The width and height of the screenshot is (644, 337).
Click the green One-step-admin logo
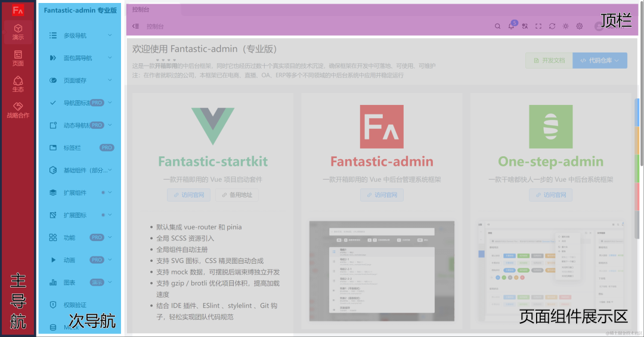(551, 126)
